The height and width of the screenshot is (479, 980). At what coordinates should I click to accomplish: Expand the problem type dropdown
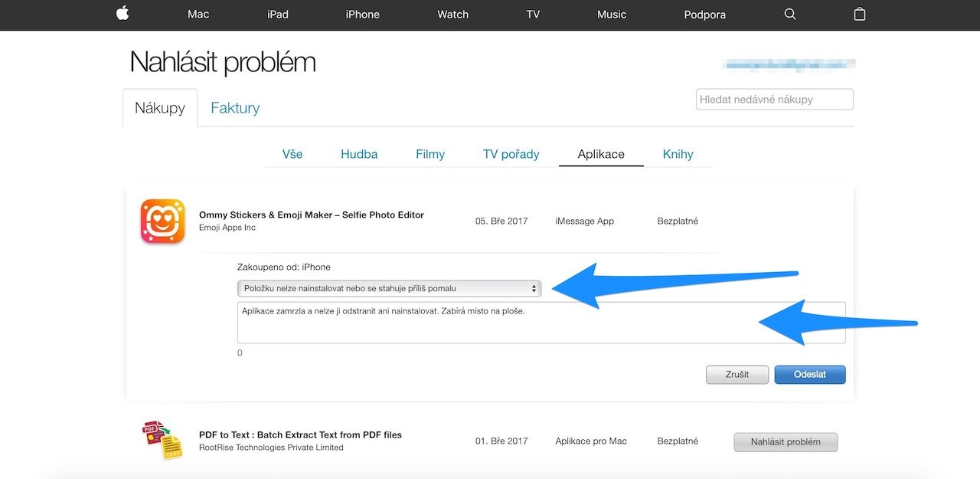coord(389,288)
